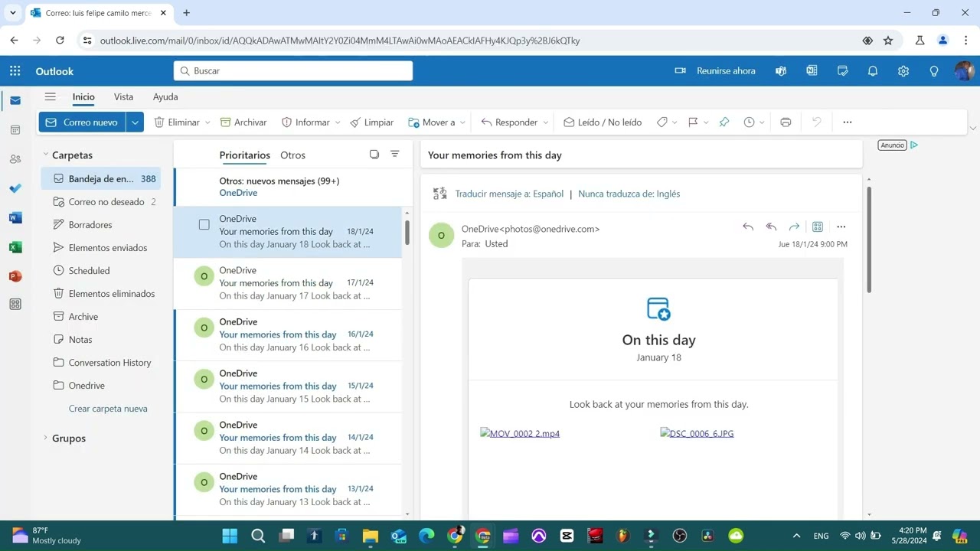The width and height of the screenshot is (980, 551).
Task: Pin the message with pin icon
Action: (x=724, y=122)
